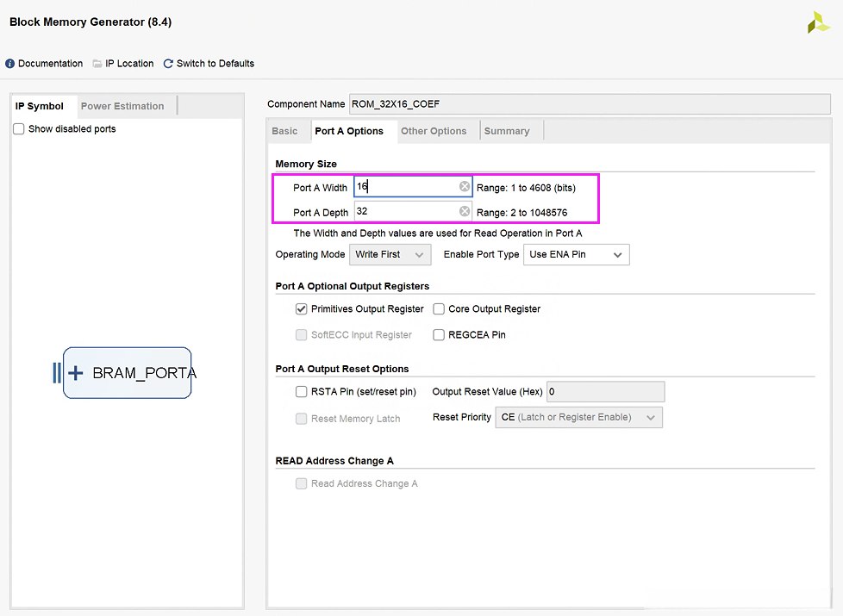The width and height of the screenshot is (843, 616).
Task: Switch to the Other Options tab
Action: tap(434, 131)
